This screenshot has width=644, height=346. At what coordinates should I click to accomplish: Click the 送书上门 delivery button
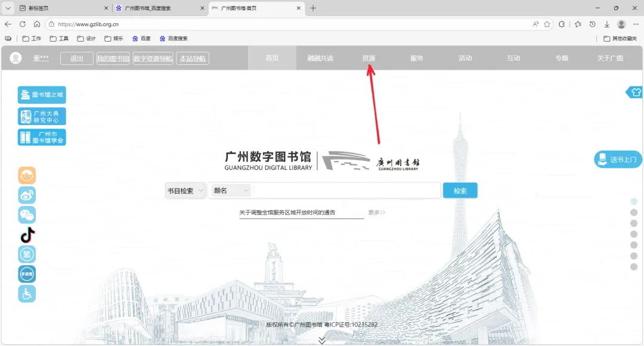coord(618,159)
